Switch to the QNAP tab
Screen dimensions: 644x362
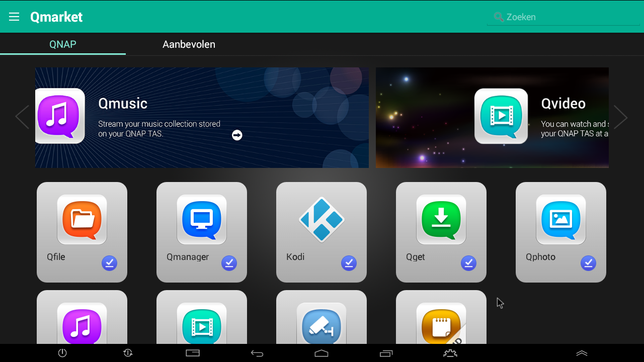[63, 44]
